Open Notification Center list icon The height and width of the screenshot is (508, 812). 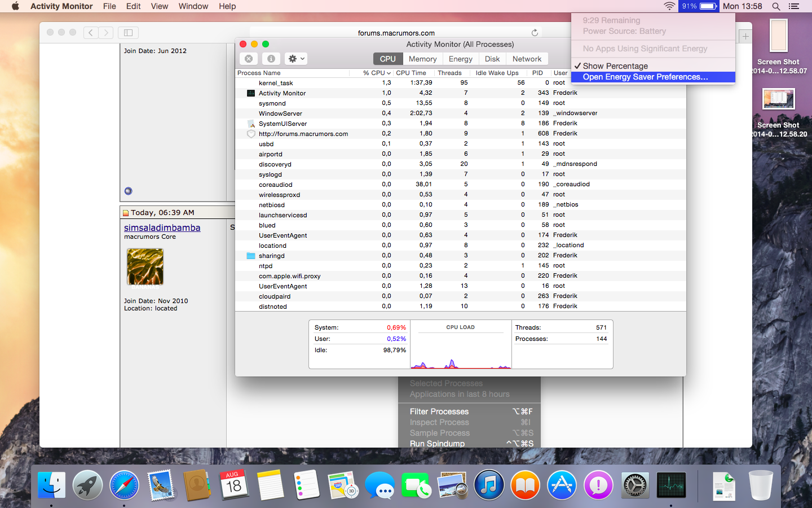(794, 6)
